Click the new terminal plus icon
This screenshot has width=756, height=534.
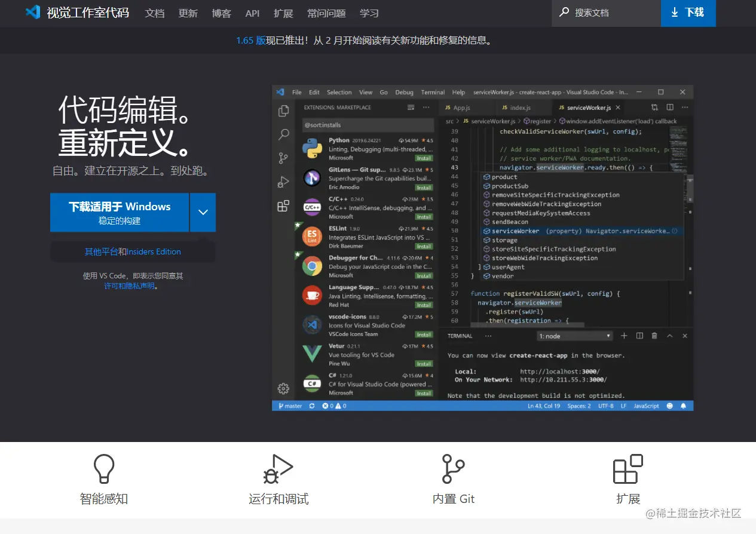coord(624,336)
